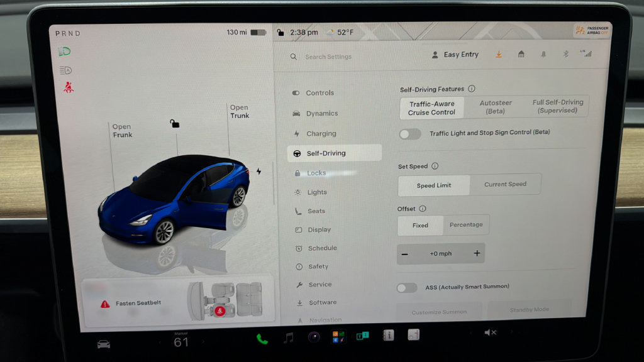Screen dimensions: 644x362
Task: Decrease speed offset with minus button
Action: pyautogui.click(x=405, y=255)
